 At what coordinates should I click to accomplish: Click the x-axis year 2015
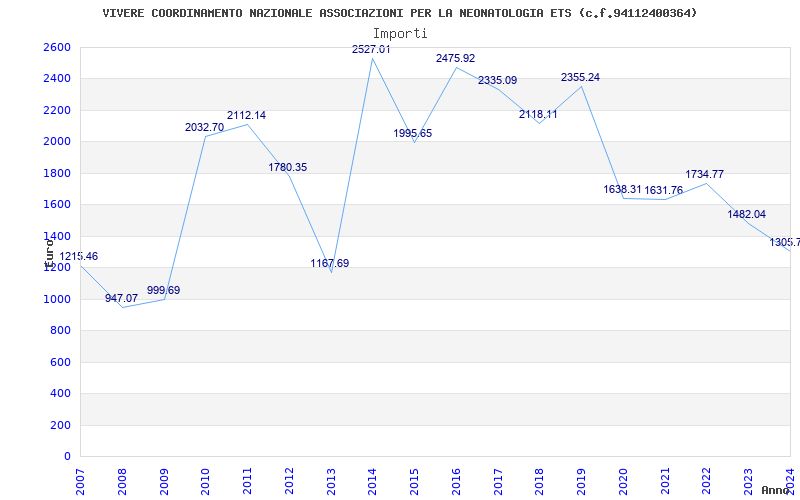[x=414, y=481]
